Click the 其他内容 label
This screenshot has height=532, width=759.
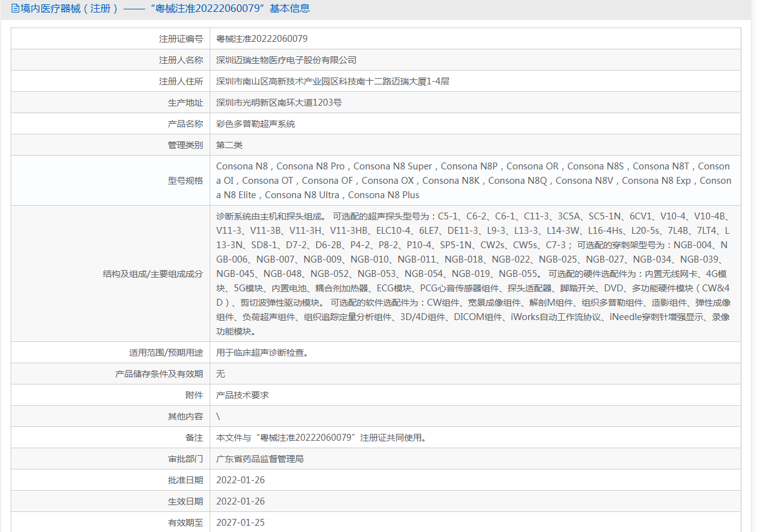point(185,416)
